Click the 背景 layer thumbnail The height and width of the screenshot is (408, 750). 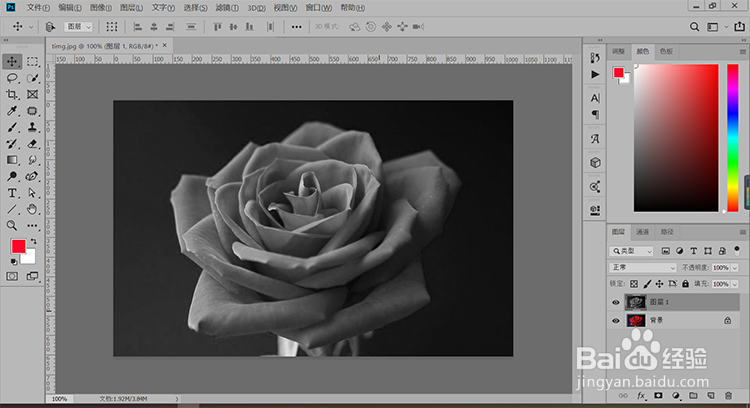tap(635, 320)
